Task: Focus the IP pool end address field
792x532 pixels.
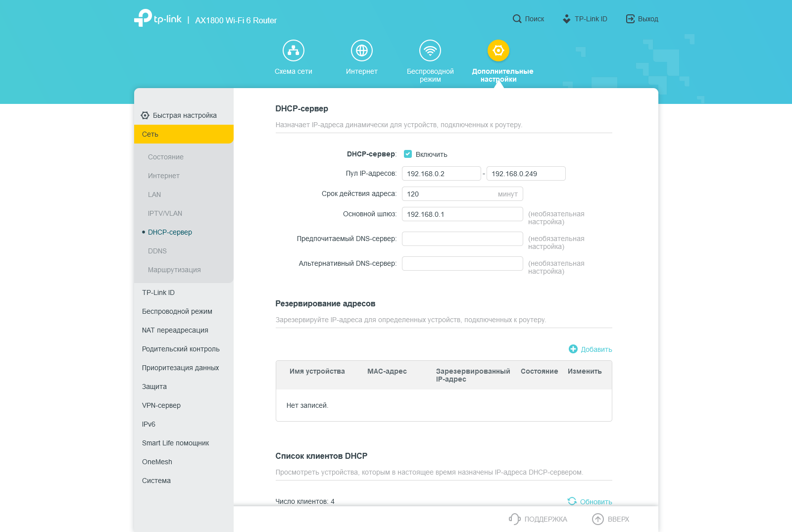Action: click(x=526, y=174)
